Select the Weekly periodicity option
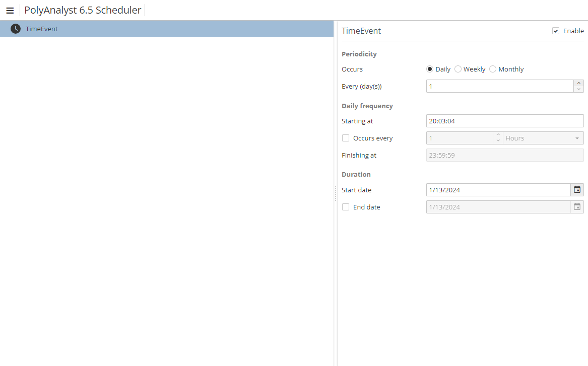This screenshot has width=588, height=366. 458,69
